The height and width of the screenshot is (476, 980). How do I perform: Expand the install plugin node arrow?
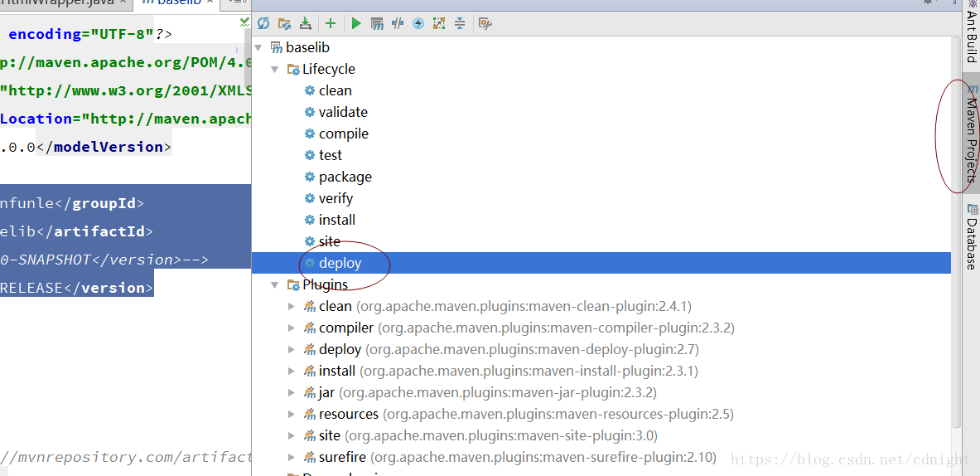pos(292,371)
